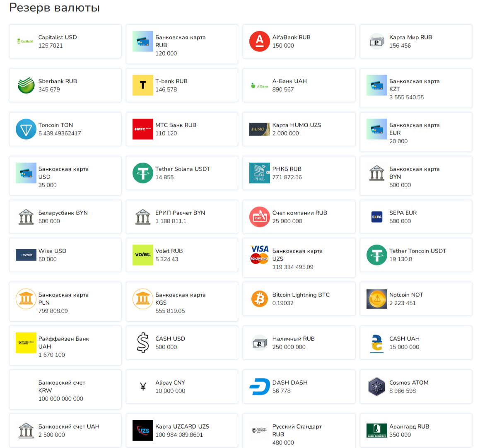Select the 'Capitalist USD' label
The width and height of the screenshot is (480, 448).
click(58, 37)
